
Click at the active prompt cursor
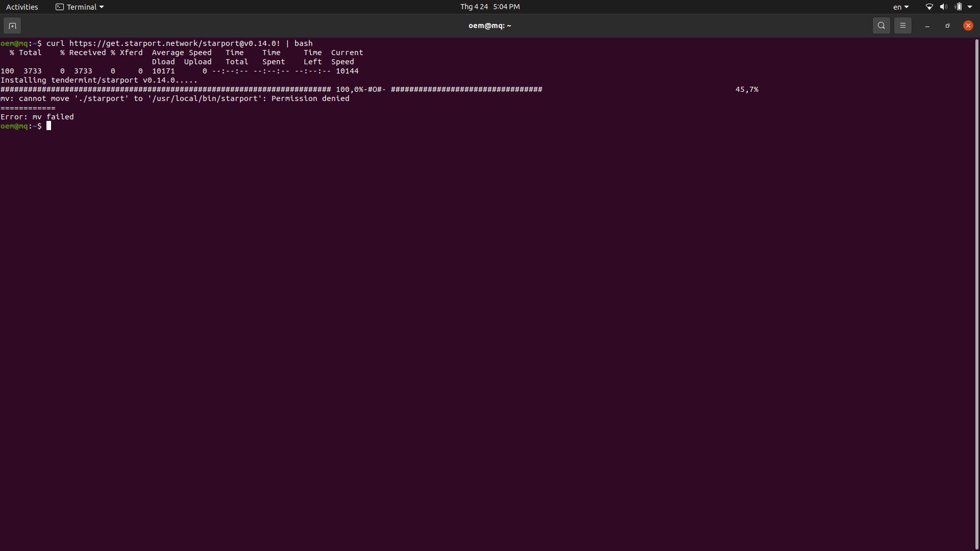[x=49, y=126]
